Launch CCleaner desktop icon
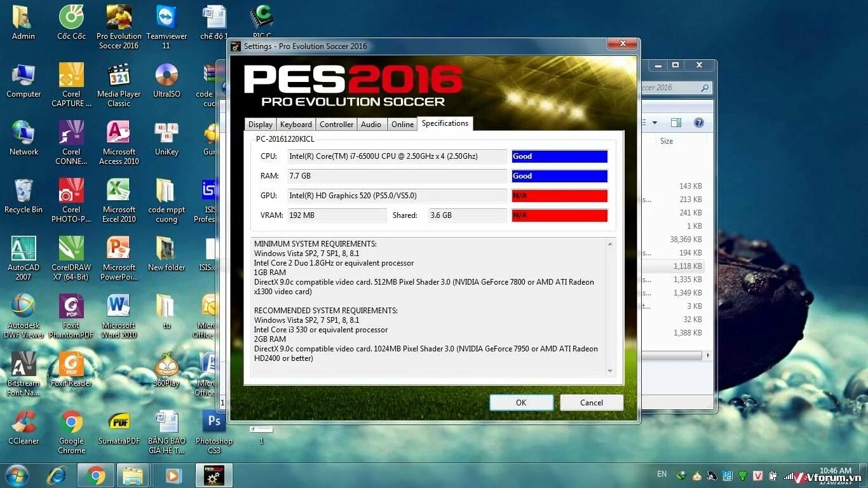The image size is (868, 488). click(x=24, y=428)
